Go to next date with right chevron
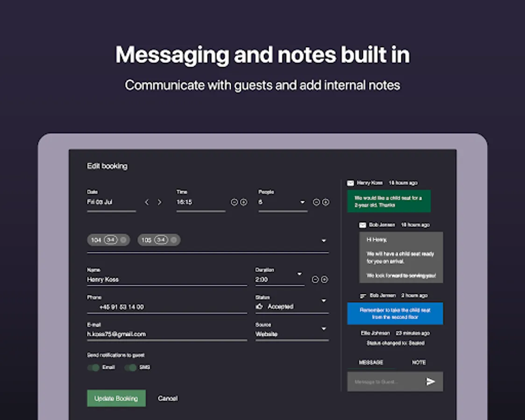 [160, 203]
